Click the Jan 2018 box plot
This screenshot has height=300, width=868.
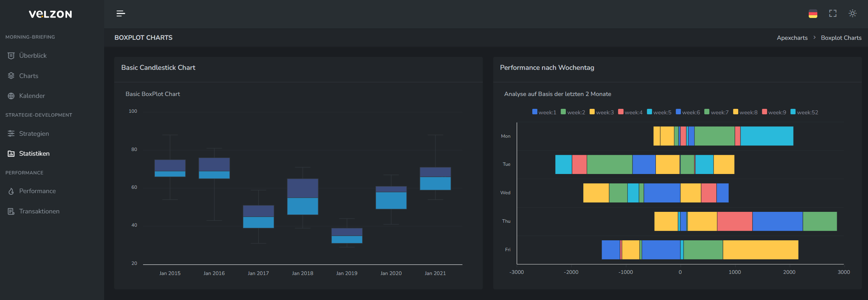(x=303, y=197)
